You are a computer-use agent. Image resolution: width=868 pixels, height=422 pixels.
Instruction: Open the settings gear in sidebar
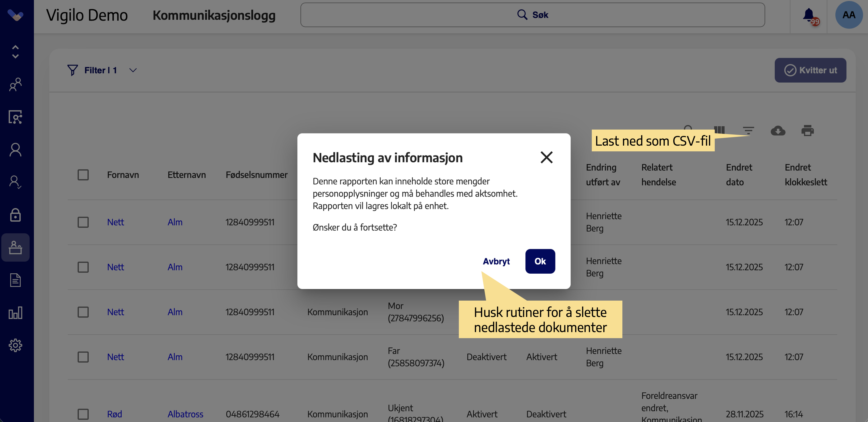(15, 345)
